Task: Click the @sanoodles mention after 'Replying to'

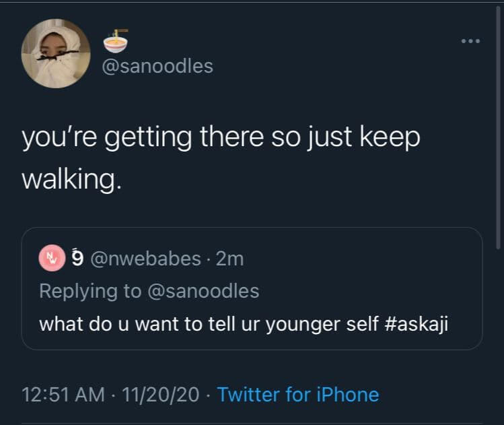Action: point(203,291)
